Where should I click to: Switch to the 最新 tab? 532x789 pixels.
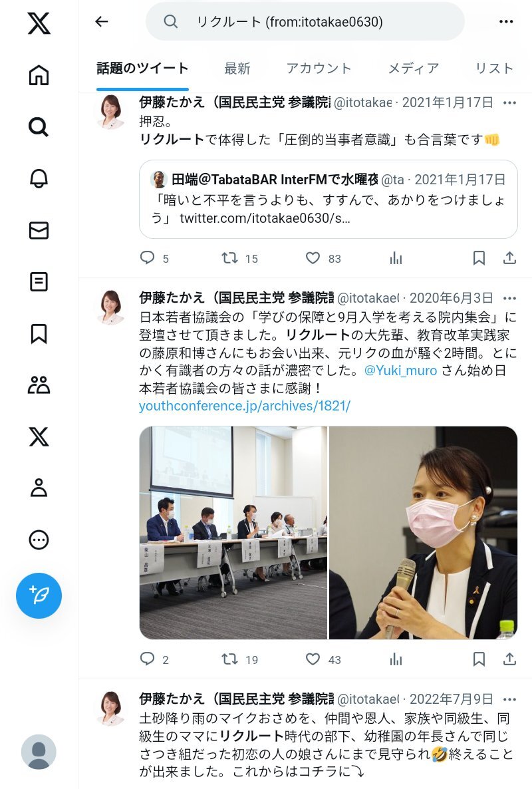237,69
